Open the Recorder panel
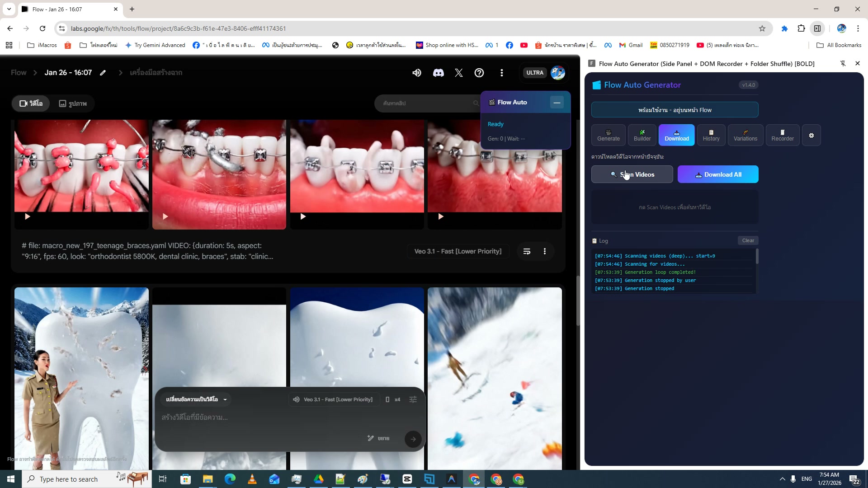The height and width of the screenshot is (488, 868). pos(782,135)
